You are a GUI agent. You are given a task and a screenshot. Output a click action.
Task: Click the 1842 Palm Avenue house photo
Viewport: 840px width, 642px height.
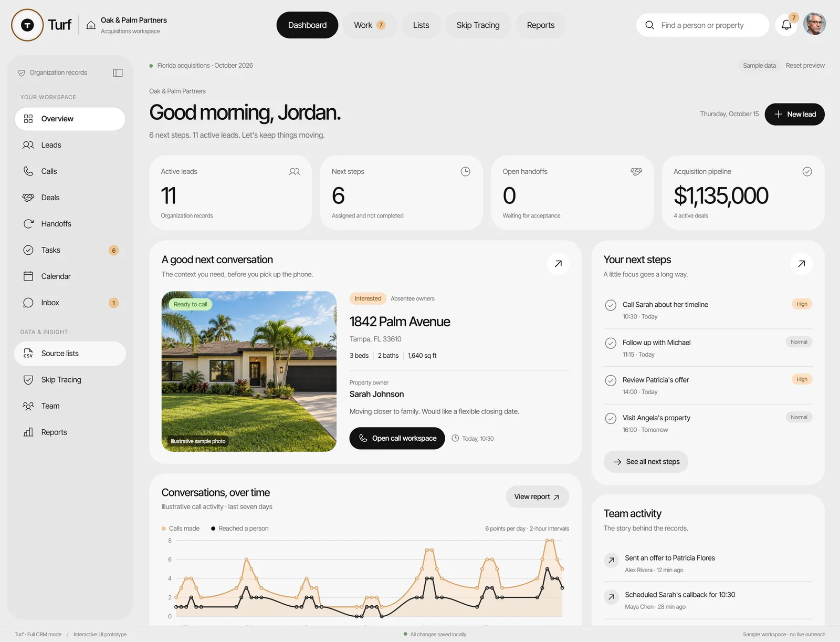tap(249, 371)
